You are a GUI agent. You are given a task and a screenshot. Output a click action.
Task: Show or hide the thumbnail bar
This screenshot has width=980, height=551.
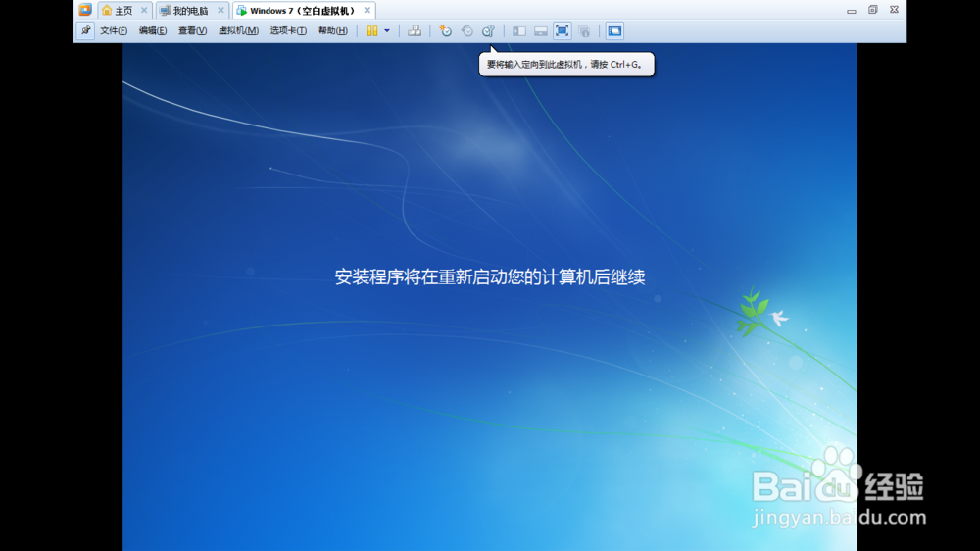coord(541,30)
